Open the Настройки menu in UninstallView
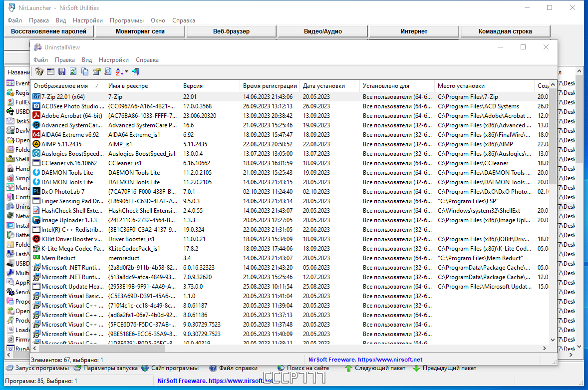Viewport: 588px width, 390px height. click(114, 60)
